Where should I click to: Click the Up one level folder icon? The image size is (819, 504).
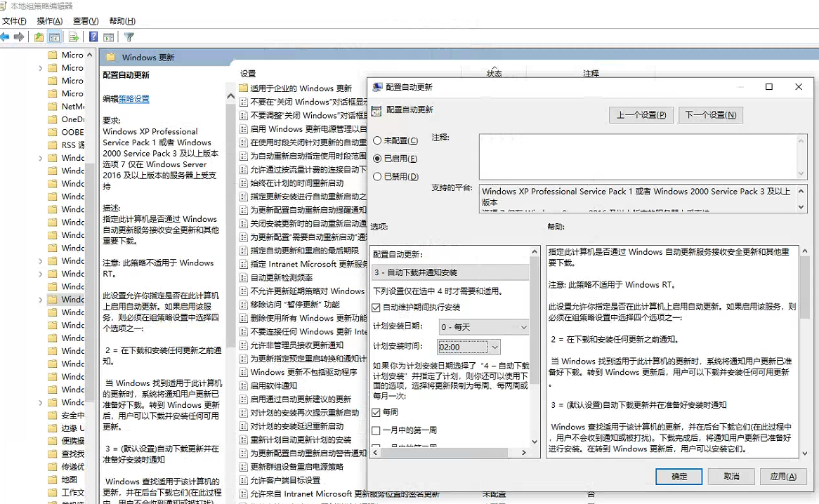click(39, 37)
